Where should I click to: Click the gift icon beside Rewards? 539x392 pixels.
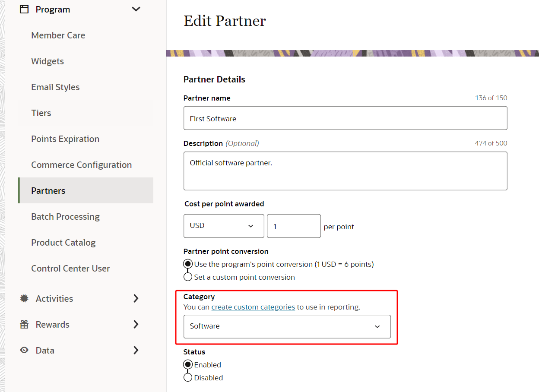(24, 324)
